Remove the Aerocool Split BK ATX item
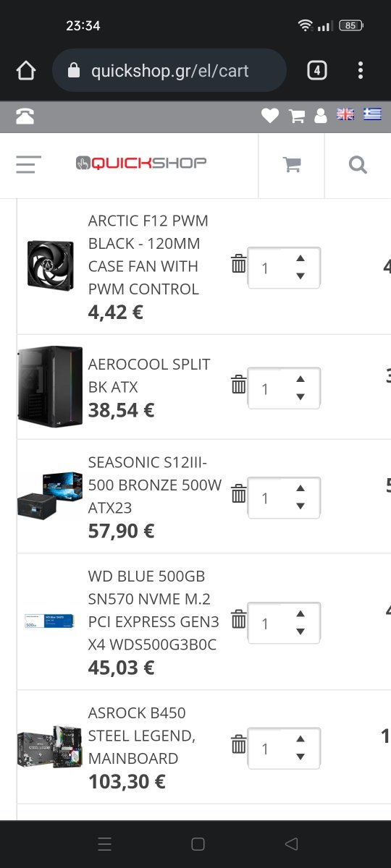Screen dimensions: 391x868 click(x=238, y=384)
